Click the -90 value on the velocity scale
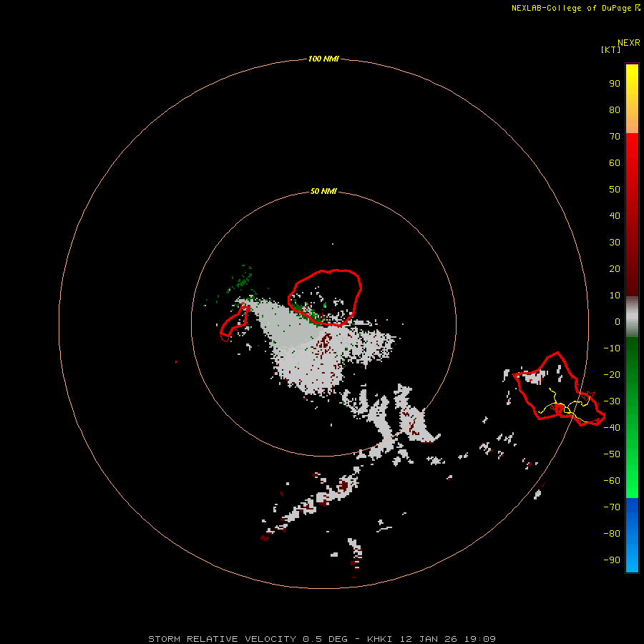 (x=612, y=560)
